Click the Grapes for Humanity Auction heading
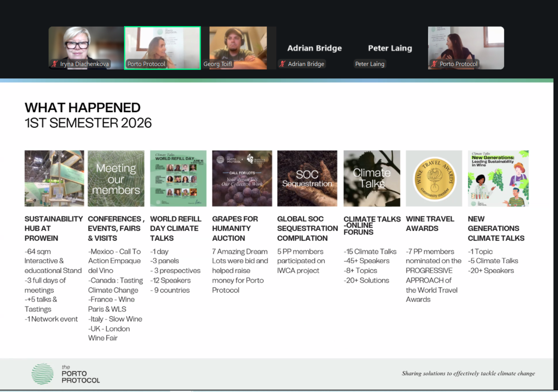 point(235,228)
